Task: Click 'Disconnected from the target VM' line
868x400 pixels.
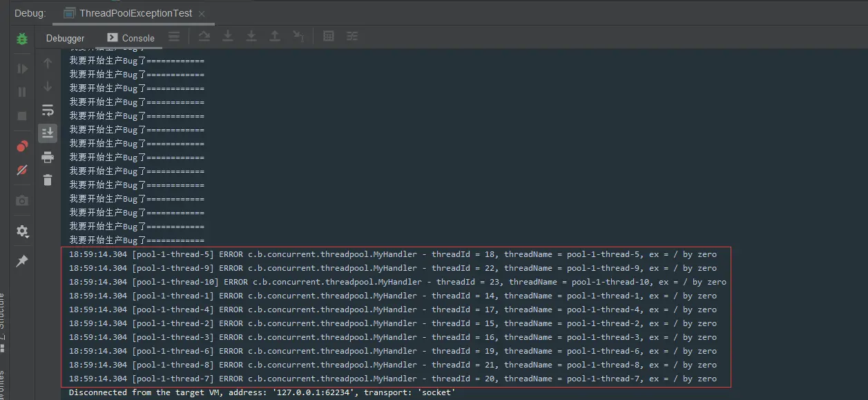Action: (x=262, y=392)
